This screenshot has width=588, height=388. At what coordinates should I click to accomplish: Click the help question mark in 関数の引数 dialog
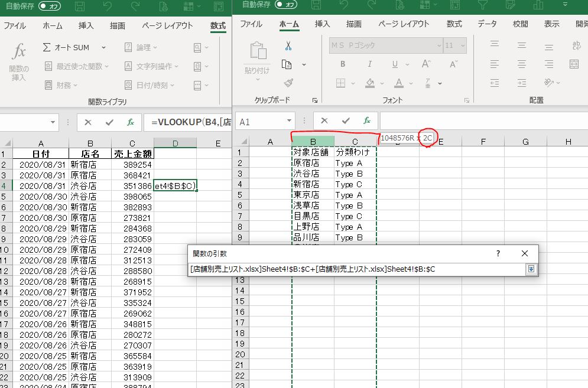click(x=498, y=253)
